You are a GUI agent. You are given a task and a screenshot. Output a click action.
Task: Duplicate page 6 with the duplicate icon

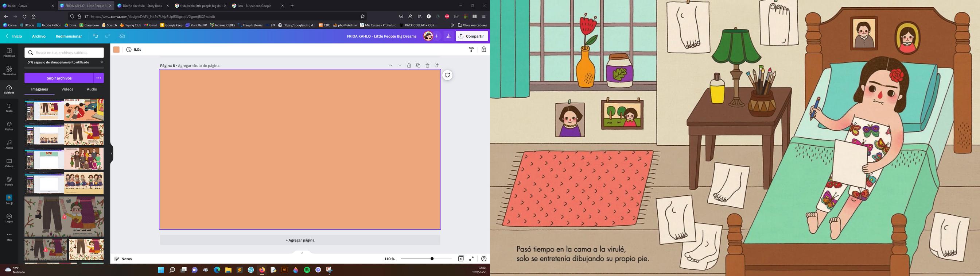point(418,66)
